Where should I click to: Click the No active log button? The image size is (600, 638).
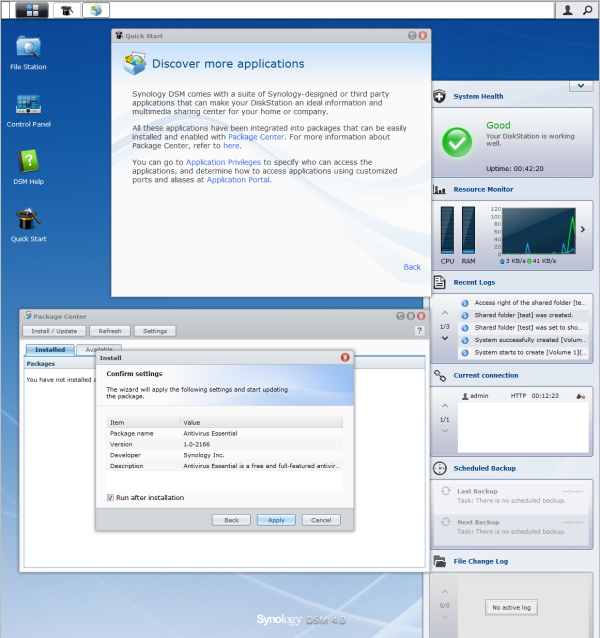pos(511,607)
